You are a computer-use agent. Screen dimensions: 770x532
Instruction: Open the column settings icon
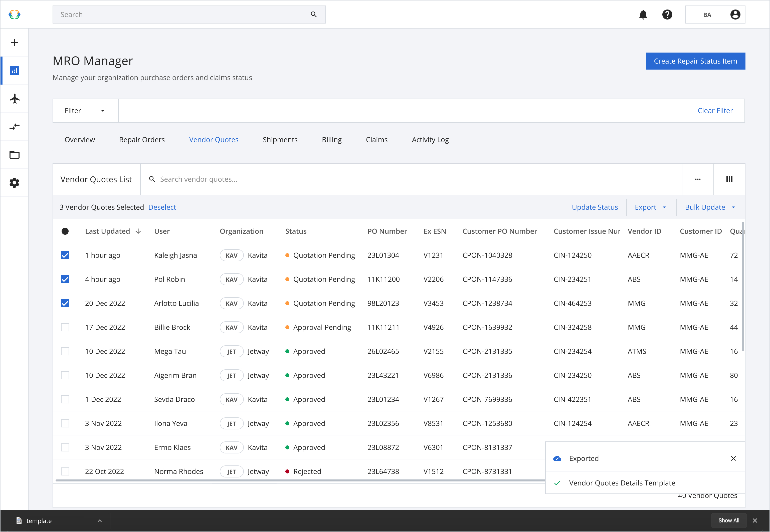729,179
